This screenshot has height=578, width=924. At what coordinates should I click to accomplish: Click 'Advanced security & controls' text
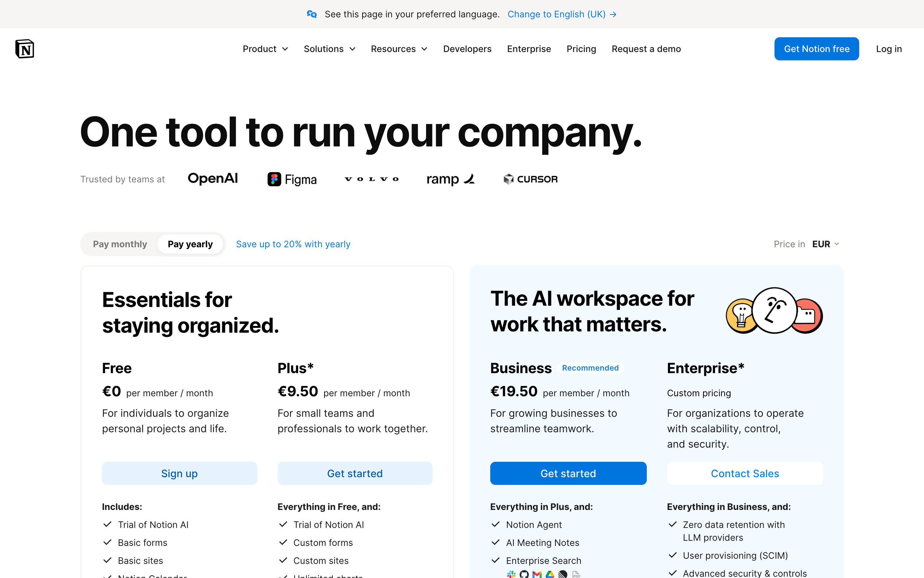pos(745,573)
